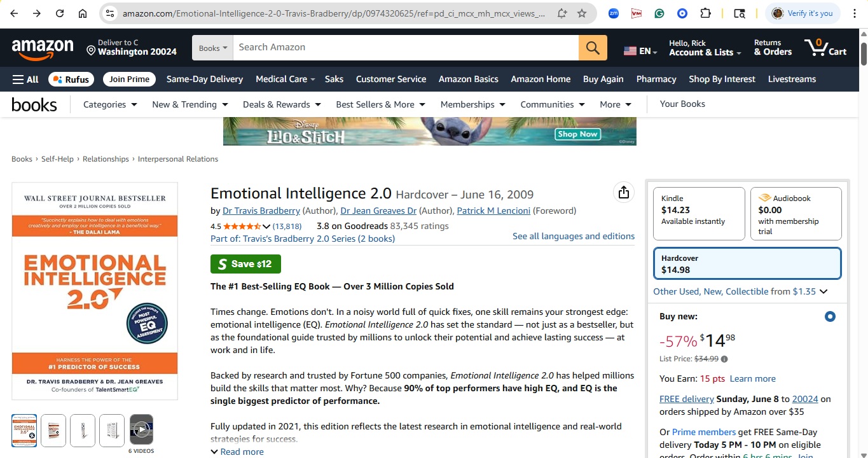
Task: Click the Learn more points link
Action: [x=752, y=378]
